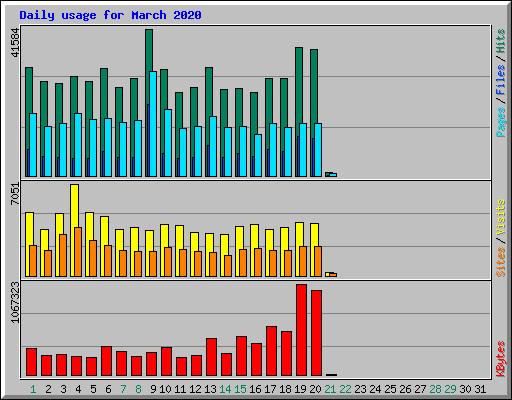Click day number 13 on the axis
The height and width of the screenshot is (400, 512).
tap(210, 389)
